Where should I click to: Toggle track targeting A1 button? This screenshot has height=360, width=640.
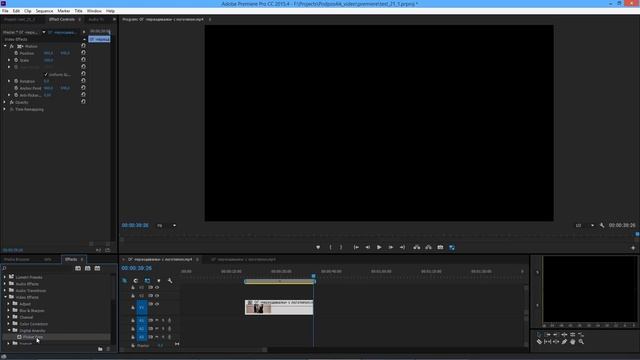pos(142,320)
